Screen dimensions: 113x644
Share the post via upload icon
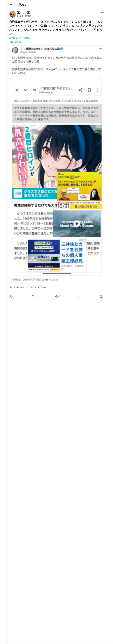pos(101,296)
